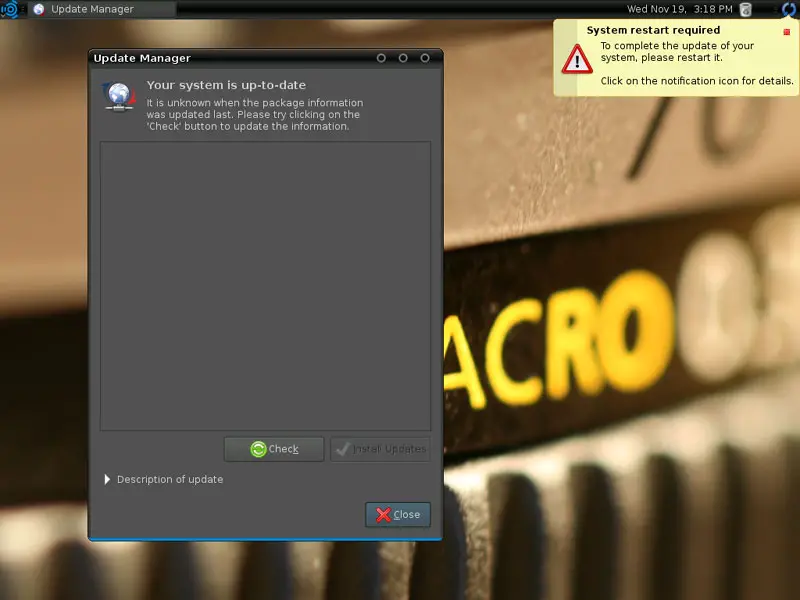The height and width of the screenshot is (600, 800).
Task: Click the globe update icon in the dialog
Action: [119, 96]
